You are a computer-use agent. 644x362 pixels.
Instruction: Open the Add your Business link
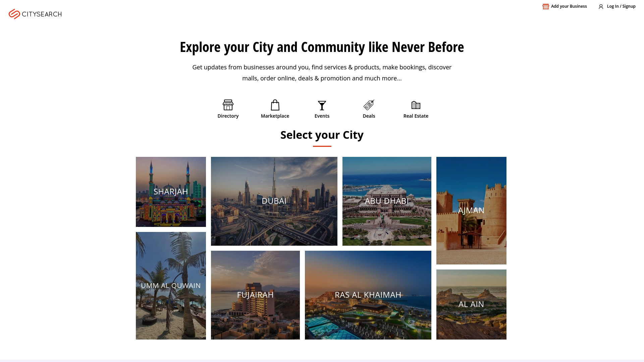tap(569, 6)
